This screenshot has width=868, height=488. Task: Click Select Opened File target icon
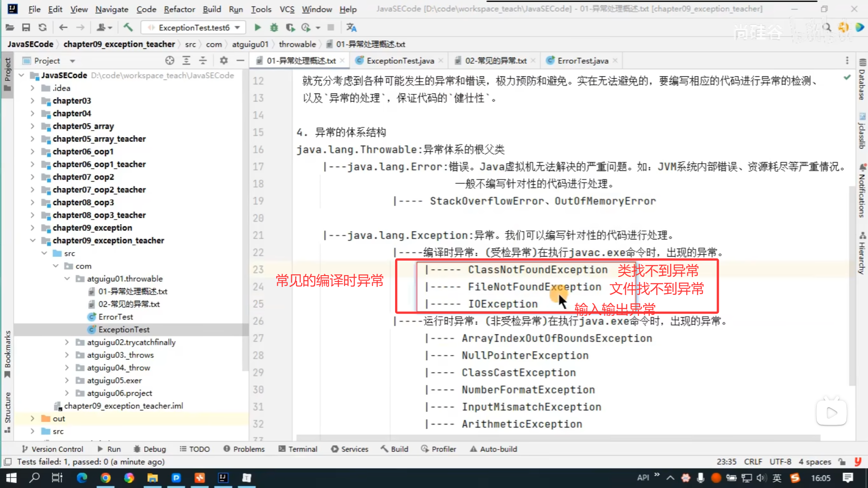coord(170,61)
